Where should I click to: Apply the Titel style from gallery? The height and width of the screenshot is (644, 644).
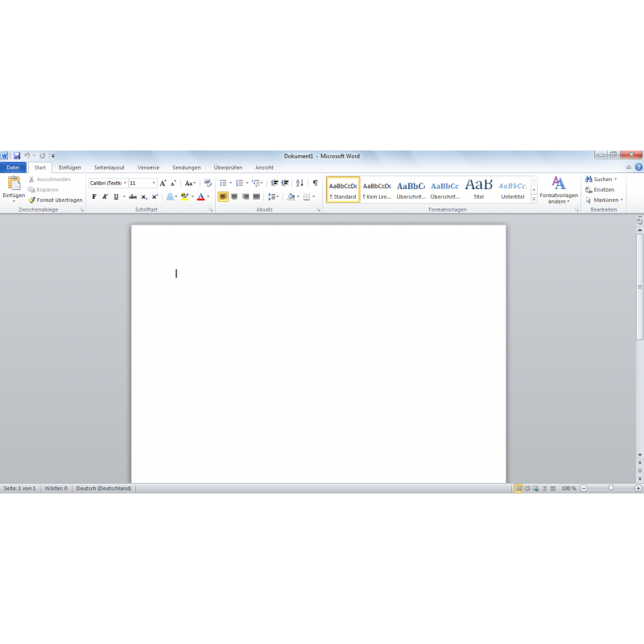click(x=479, y=189)
